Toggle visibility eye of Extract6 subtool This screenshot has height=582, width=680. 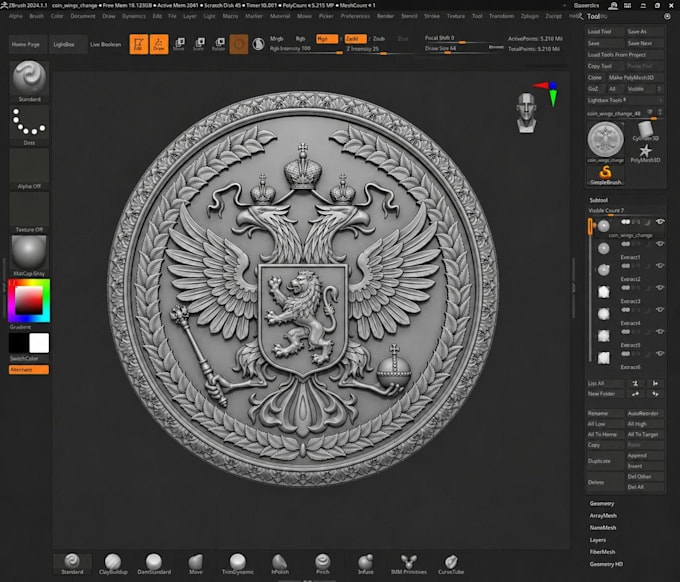click(x=660, y=353)
